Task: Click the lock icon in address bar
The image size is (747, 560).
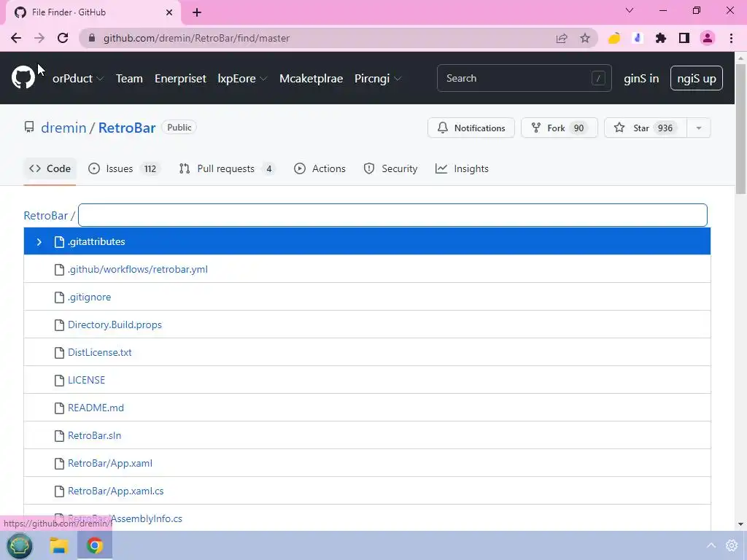Action: pyautogui.click(x=93, y=38)
